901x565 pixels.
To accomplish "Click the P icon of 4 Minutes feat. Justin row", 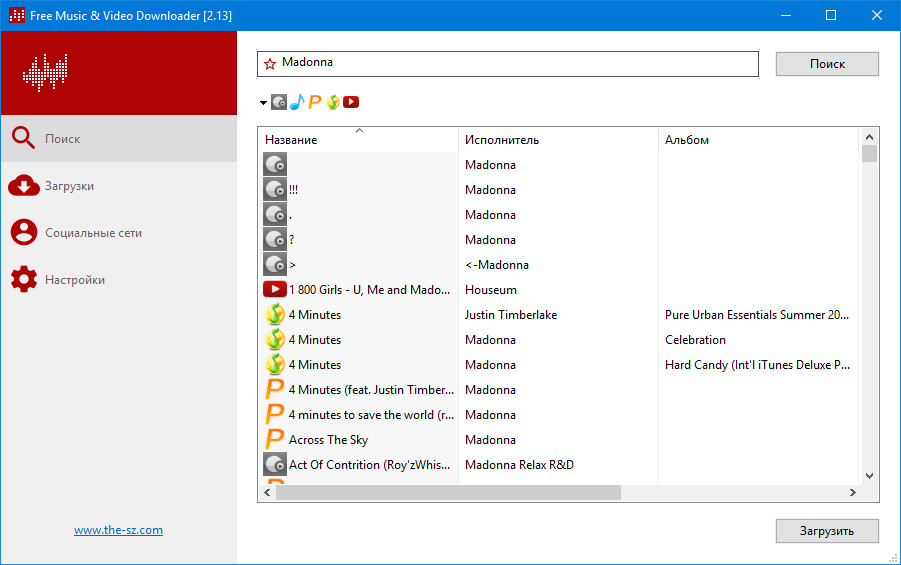I will [275, 389].
